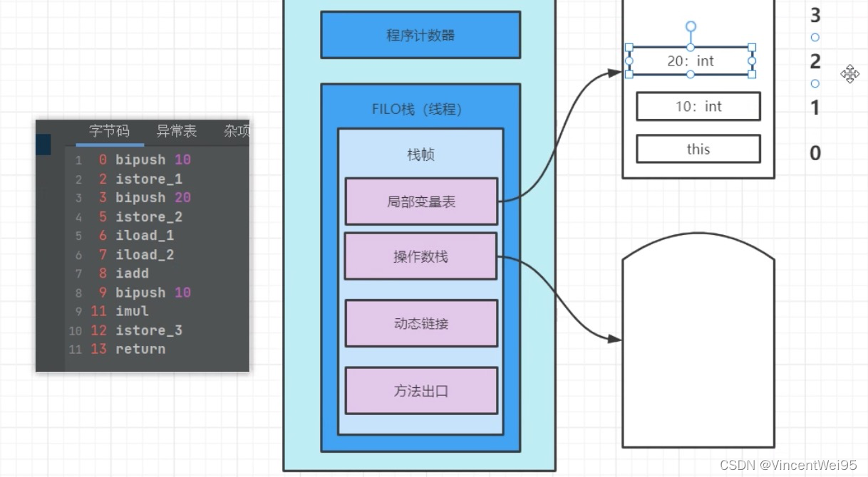Switch to the 字节码 tab
The image size is (868, 477).
point(110,131)
